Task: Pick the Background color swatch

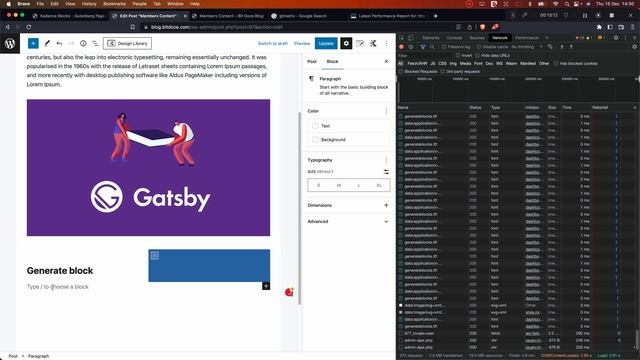Action: pyautogui.click(x=315, y=140)
